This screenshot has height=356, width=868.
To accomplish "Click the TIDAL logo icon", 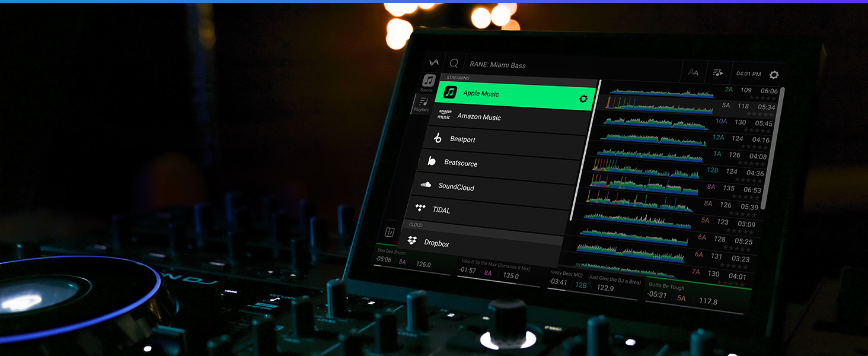I will pyautogui.click(x=420, y=208).
